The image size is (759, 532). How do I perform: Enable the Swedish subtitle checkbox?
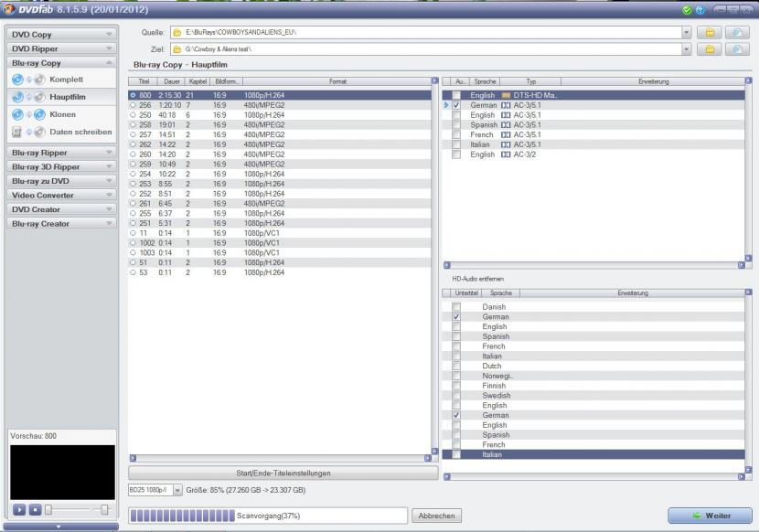(456, 396)
